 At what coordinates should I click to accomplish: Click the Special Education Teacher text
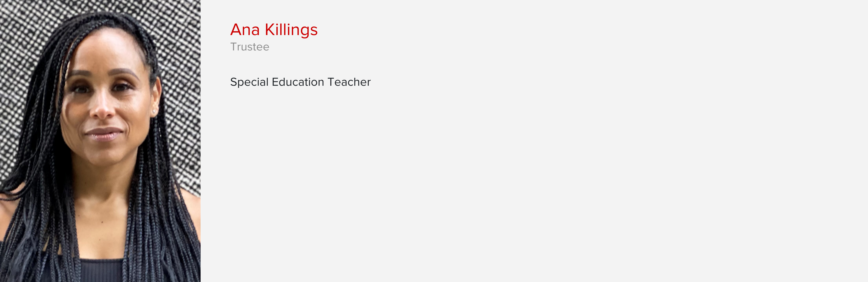300,82
